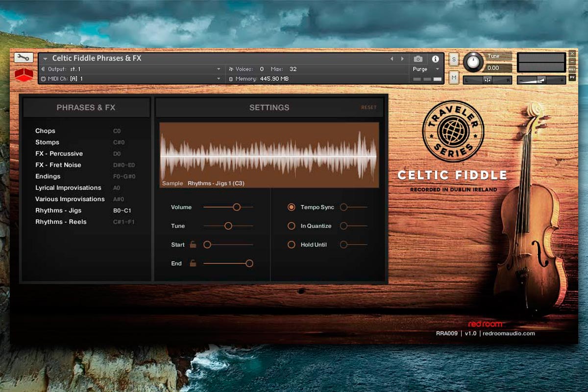Open the Purge dropdown menu
Screen dimensions: 588x392
[425, 69]
